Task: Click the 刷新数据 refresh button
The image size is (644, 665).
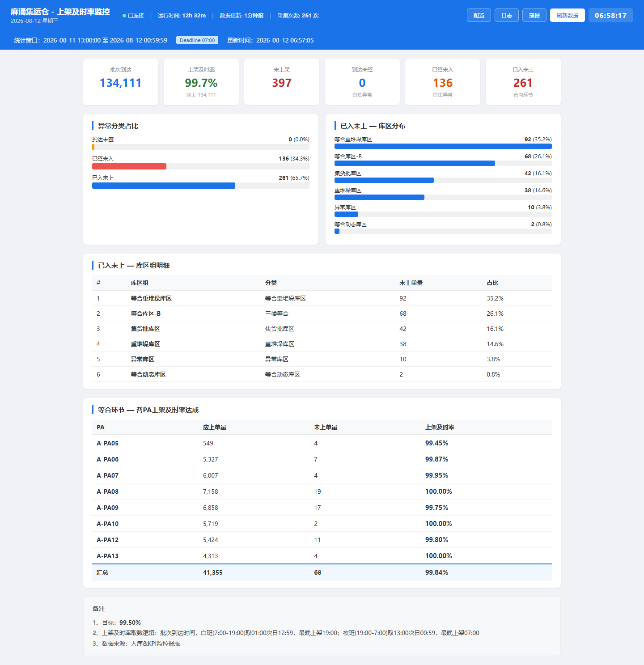Action: (568, 15)
